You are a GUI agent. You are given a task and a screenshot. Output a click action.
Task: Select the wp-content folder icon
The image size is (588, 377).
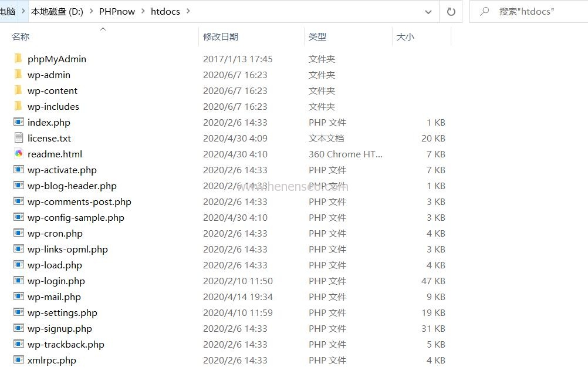point(18,90)
